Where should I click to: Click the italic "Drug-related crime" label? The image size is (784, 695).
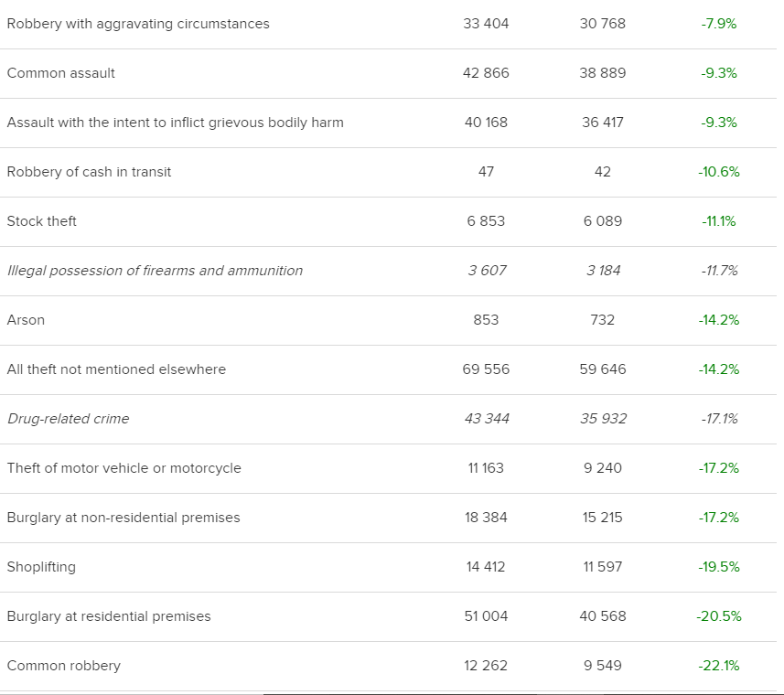[69, 419]
